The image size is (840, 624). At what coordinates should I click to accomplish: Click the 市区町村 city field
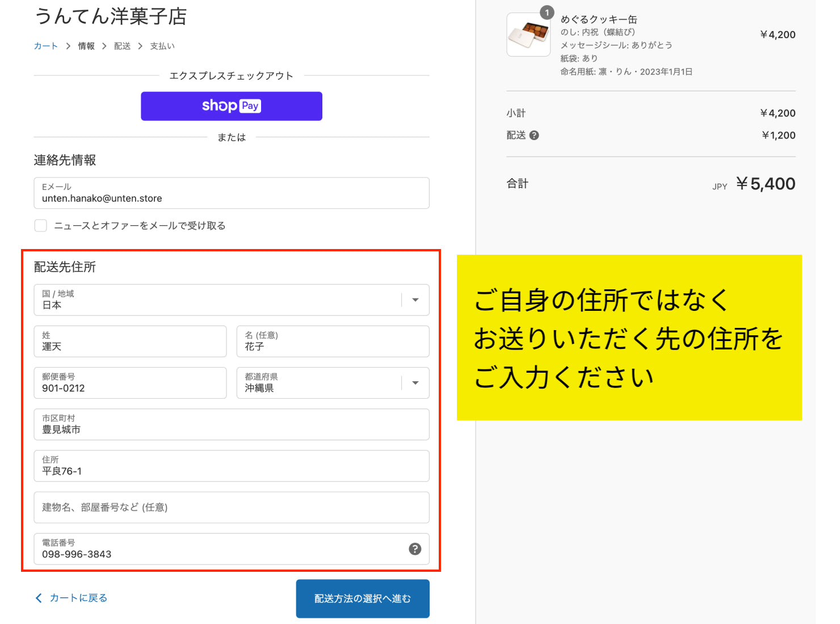231,424
